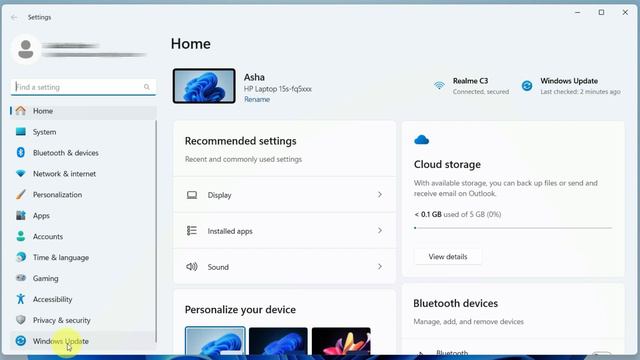Open Apps settings

(83, 216)
